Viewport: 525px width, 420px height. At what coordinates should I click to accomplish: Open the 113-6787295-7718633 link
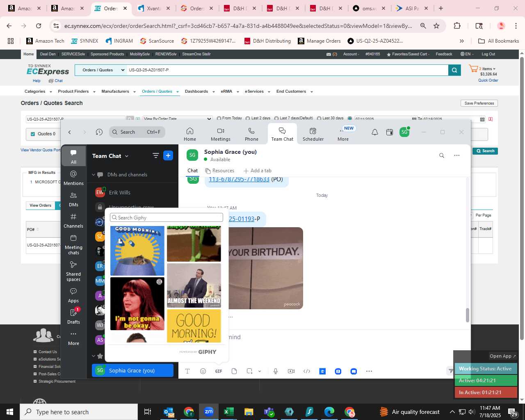(239, 179)
